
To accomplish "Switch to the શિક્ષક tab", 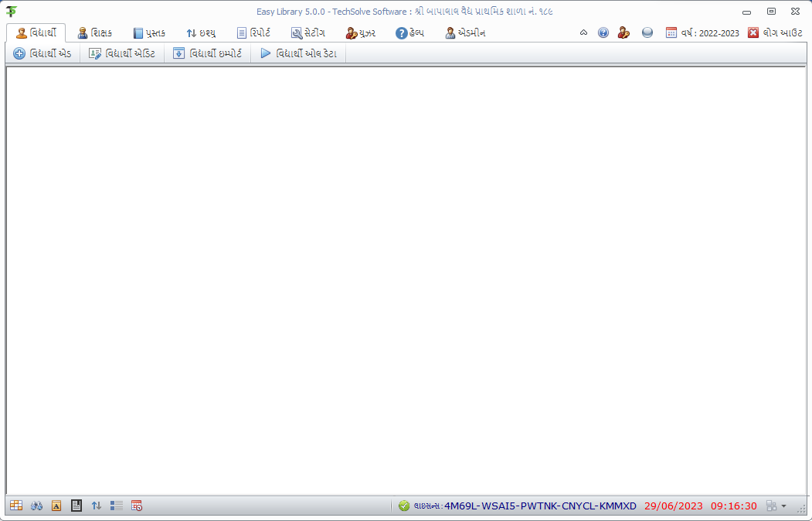I will coord(95,33).
